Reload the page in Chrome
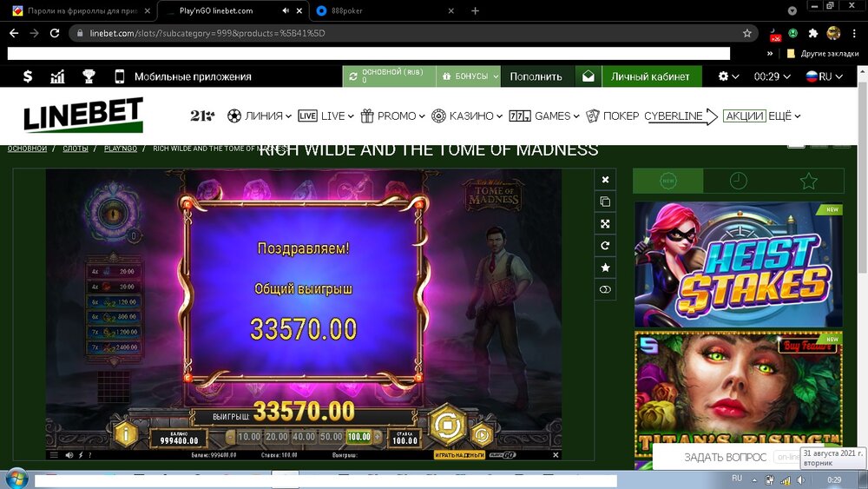 (x=54, y=33)
